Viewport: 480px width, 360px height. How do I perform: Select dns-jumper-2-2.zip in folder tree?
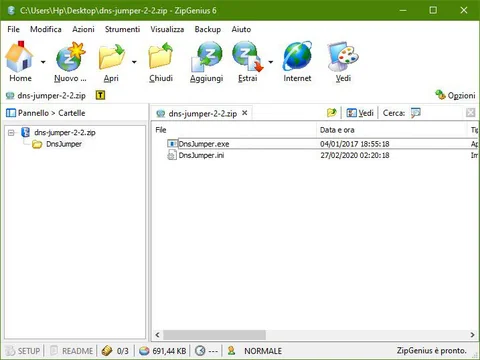(65, 132)
